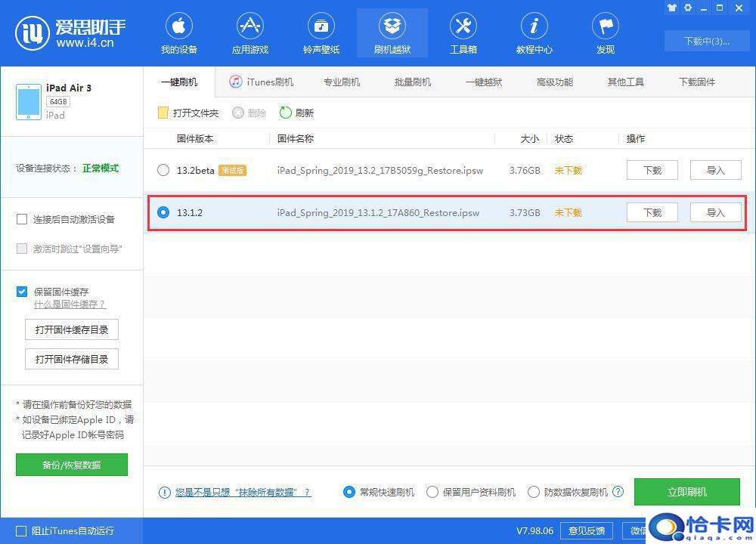Click 固件名称 column header

296,139
